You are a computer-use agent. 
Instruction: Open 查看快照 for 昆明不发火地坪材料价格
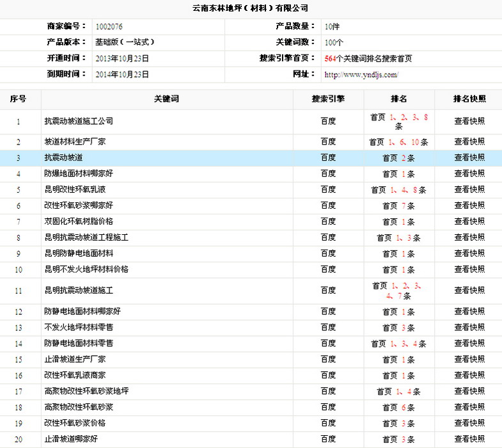tap(469, 269)
